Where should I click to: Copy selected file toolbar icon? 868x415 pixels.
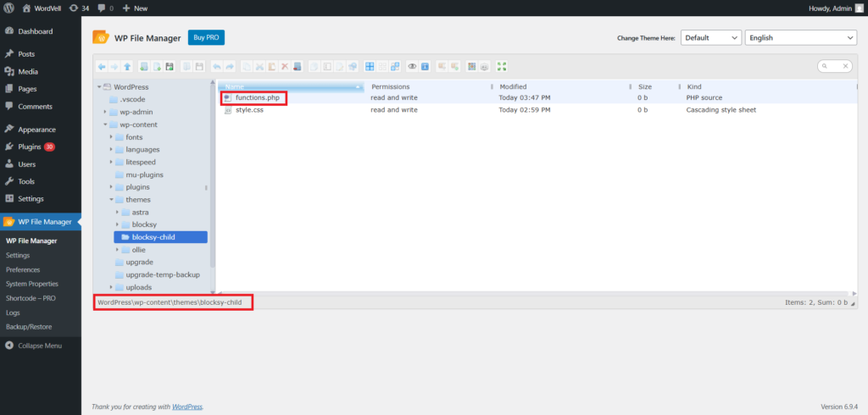coord(247,66)
